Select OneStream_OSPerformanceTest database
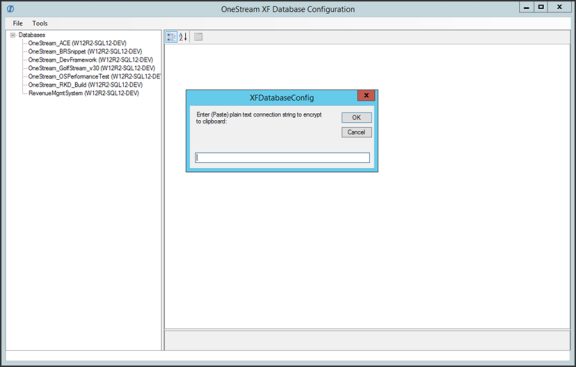Screen dimensions: 576x367 click(x=94, y=76)
